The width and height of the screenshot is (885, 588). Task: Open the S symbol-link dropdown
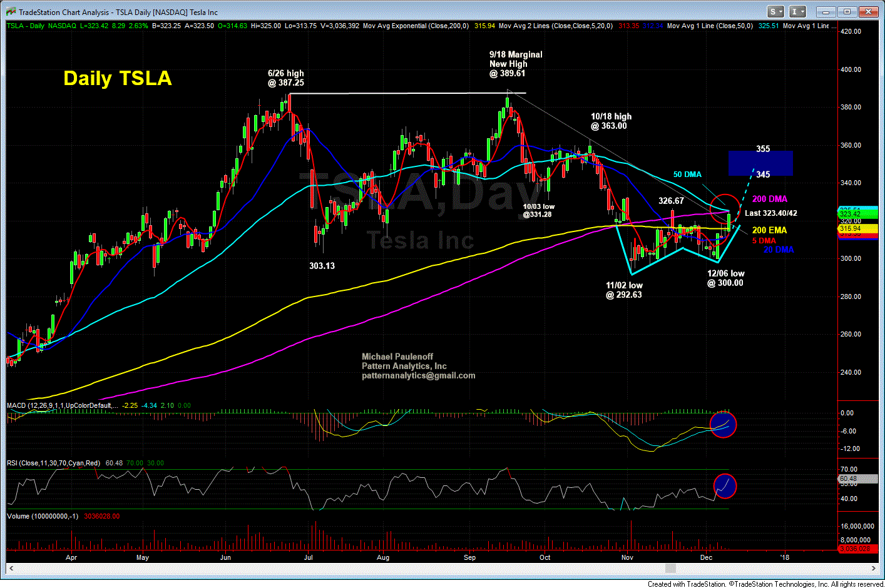click(776, 12)
